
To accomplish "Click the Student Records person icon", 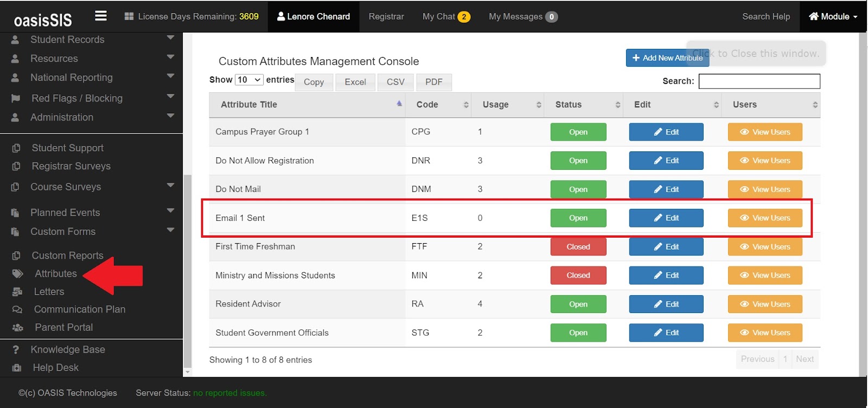I will point(15,40).
